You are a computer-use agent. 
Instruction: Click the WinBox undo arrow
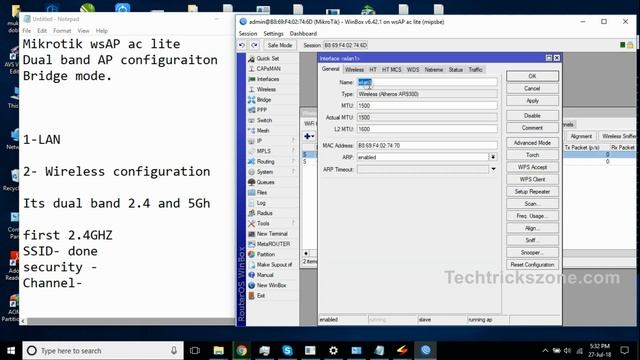[242, 45]
